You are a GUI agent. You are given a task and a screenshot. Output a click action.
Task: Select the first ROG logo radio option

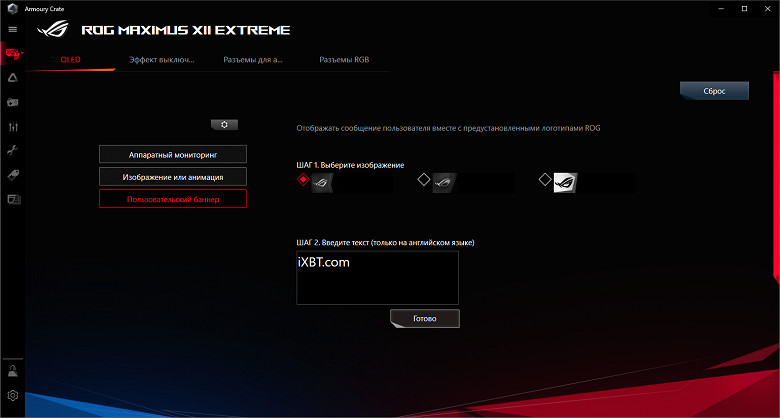point(303,180)
